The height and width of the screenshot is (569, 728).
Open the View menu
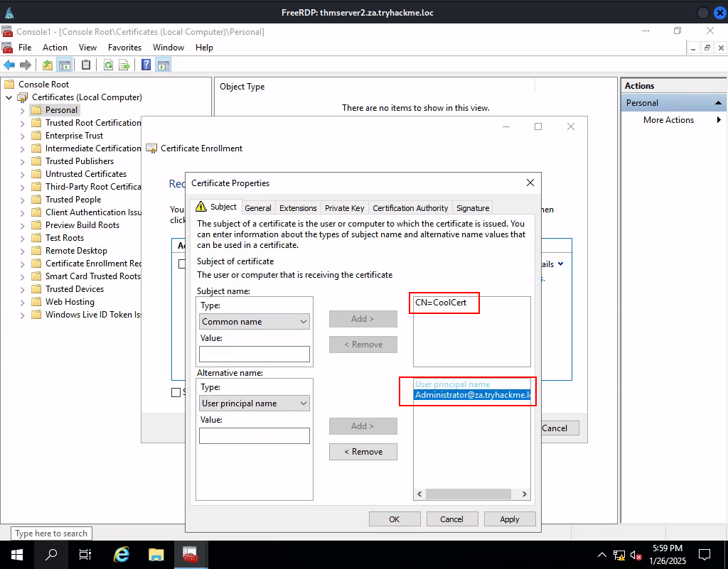click(x=87, y=48)
